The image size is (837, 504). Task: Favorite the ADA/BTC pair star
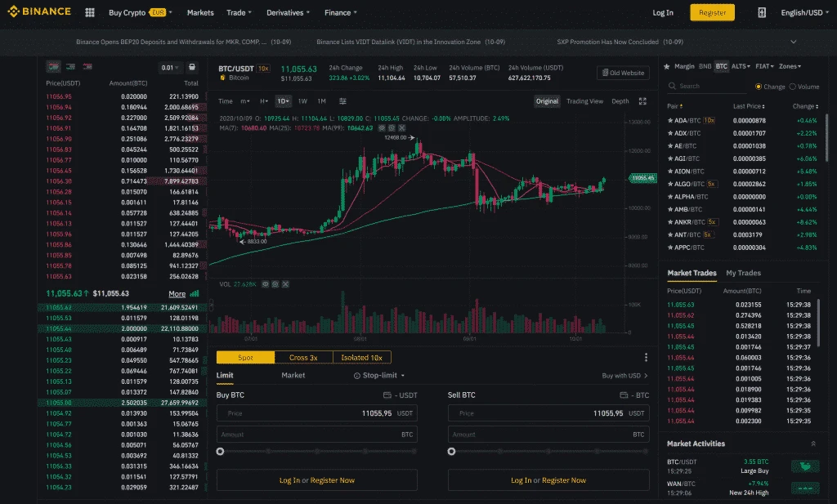pos(672,119)
